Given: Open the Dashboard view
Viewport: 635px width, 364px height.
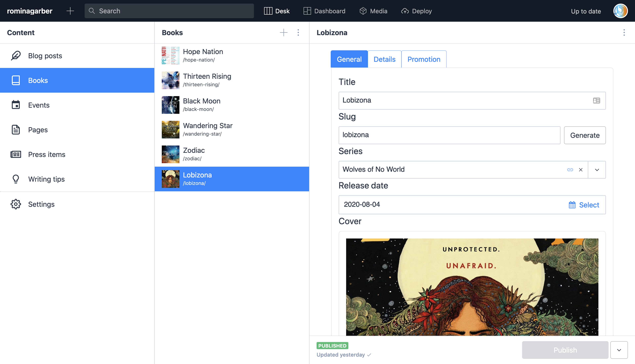Looking at the screenshot, I should pyautogui.click(x=324, y=11).
